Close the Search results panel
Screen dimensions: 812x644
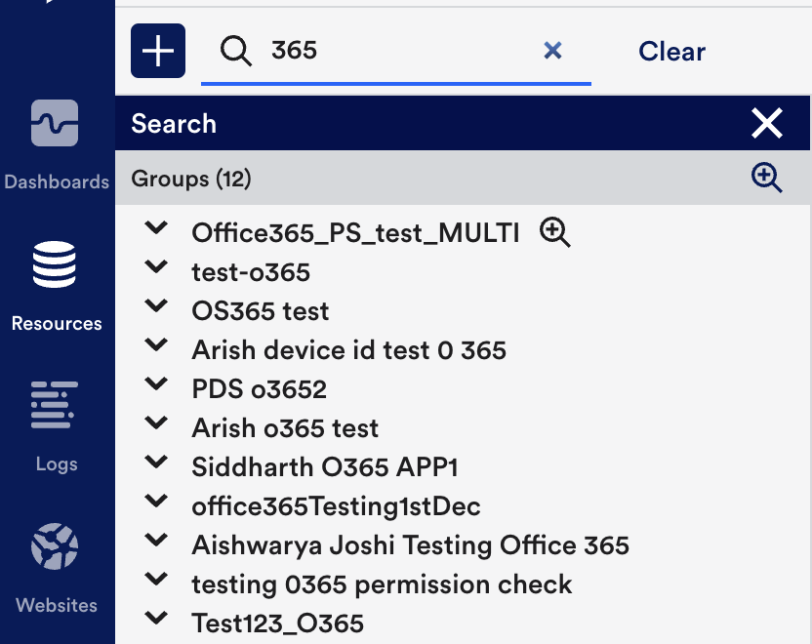[766, 123]
